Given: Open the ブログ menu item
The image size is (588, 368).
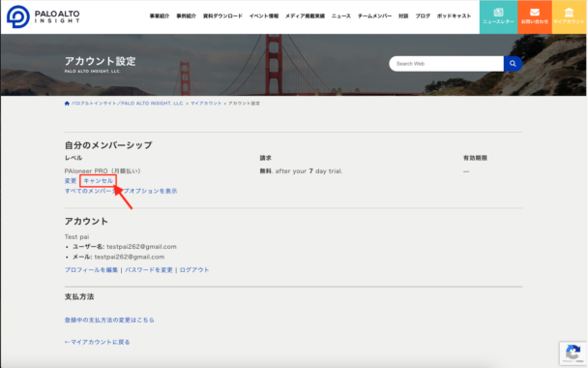Looking at the screenshot, I should point(423,16).
